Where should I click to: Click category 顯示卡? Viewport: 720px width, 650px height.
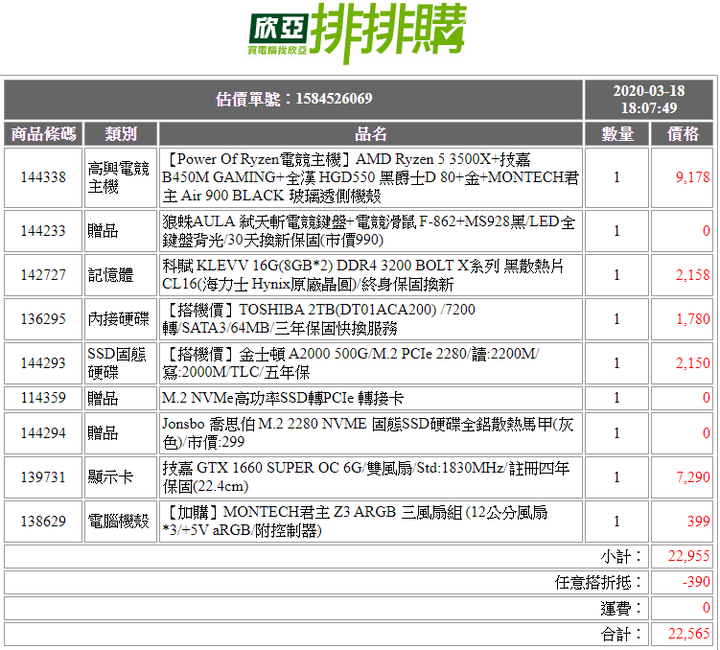[x=111, y=477]
